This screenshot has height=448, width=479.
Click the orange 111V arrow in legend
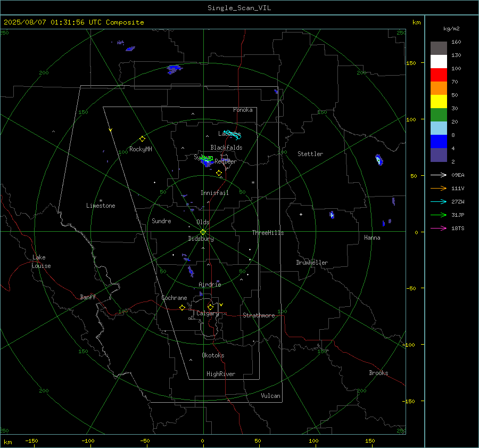[x=439, y=189]
